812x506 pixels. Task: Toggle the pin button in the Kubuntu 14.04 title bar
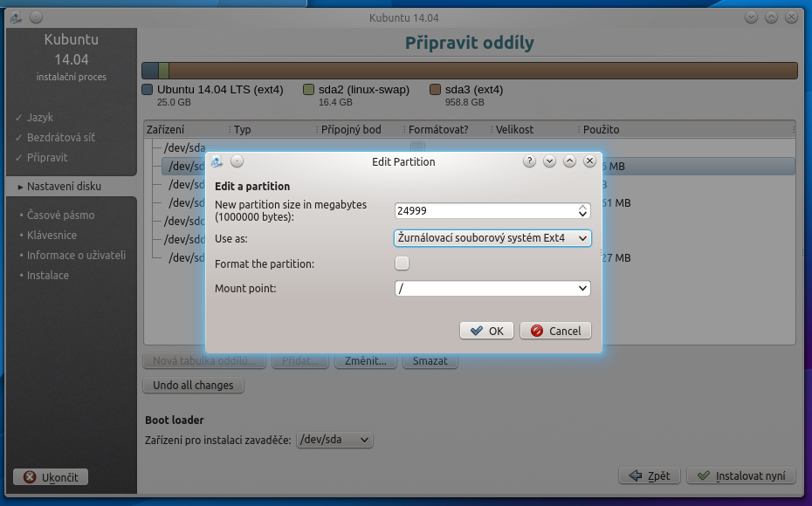tap(37, 17)
